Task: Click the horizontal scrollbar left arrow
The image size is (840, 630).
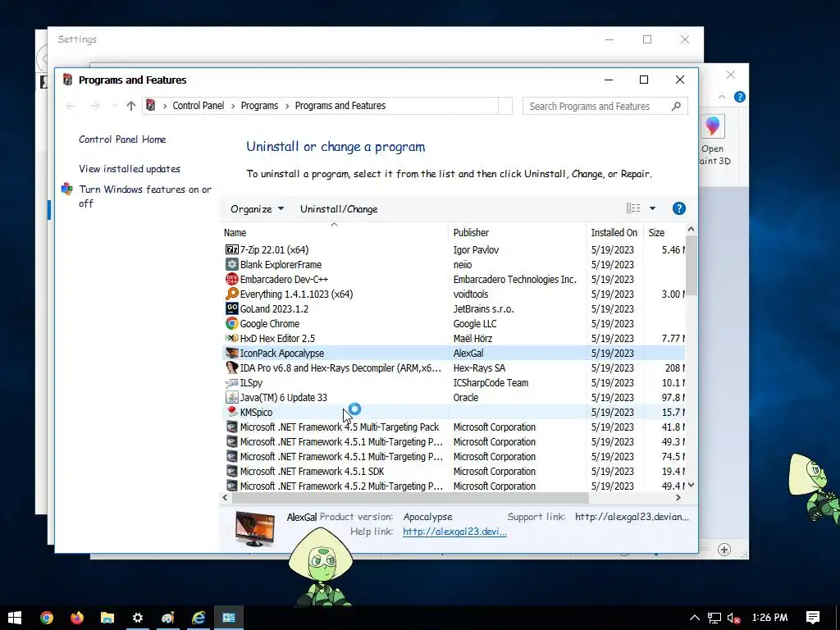Action: click(x=225, y=498)
